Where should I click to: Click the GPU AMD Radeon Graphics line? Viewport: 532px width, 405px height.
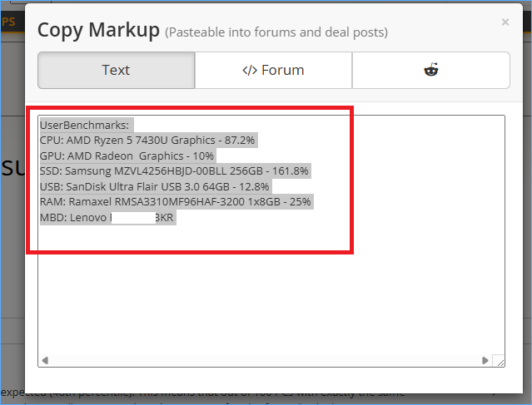pos(127,156)
